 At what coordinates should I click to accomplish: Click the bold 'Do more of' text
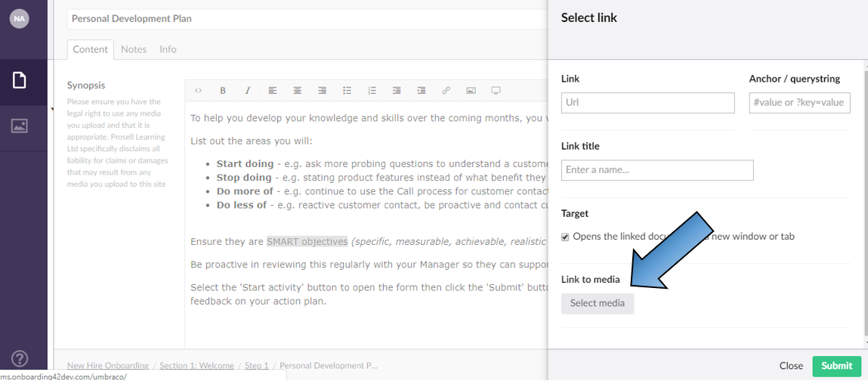246,191
